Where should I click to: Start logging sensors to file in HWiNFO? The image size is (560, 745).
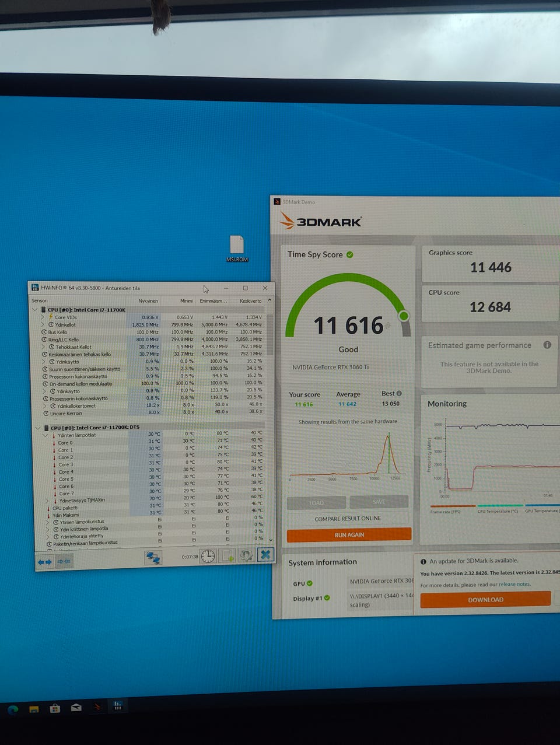click(228, 555)
